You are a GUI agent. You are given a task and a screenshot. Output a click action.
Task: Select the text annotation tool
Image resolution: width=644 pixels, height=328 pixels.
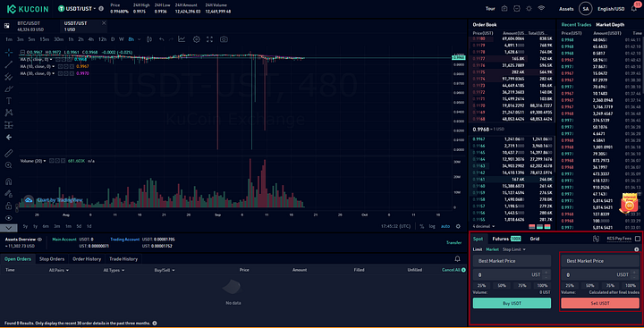9,101
